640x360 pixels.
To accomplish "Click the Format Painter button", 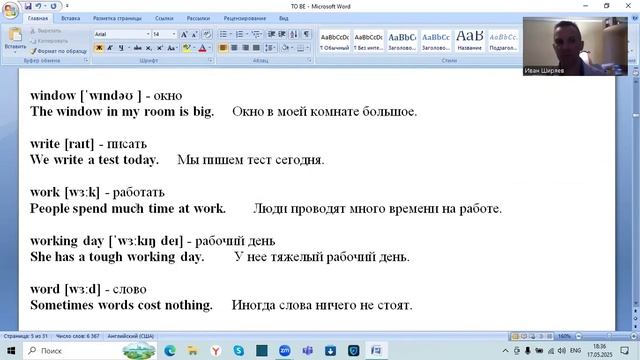I will (x=58, y=51).
